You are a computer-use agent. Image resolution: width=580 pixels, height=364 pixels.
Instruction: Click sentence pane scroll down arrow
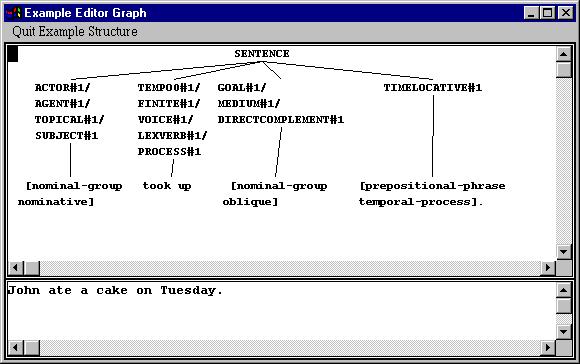[x=563, y=332]
